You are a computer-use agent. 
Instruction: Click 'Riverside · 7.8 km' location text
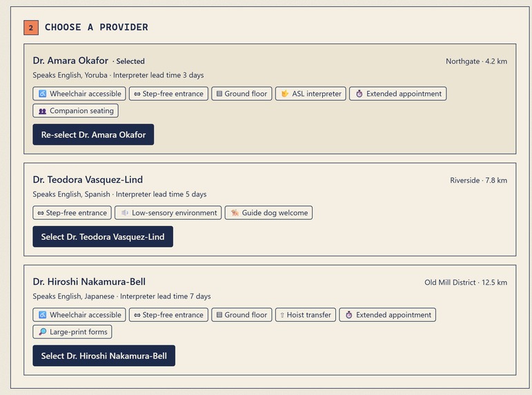pos(478,180)
